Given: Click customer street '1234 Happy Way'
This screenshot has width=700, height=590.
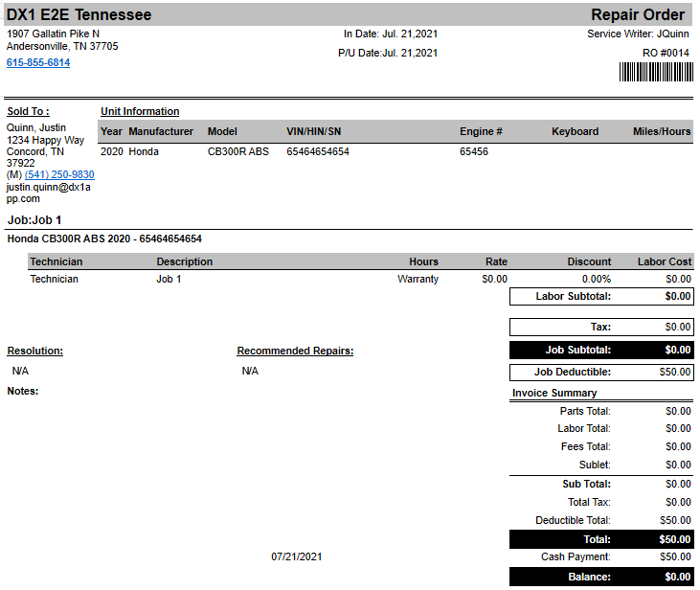Looking at the screenshot, I should tap(45, 140).
